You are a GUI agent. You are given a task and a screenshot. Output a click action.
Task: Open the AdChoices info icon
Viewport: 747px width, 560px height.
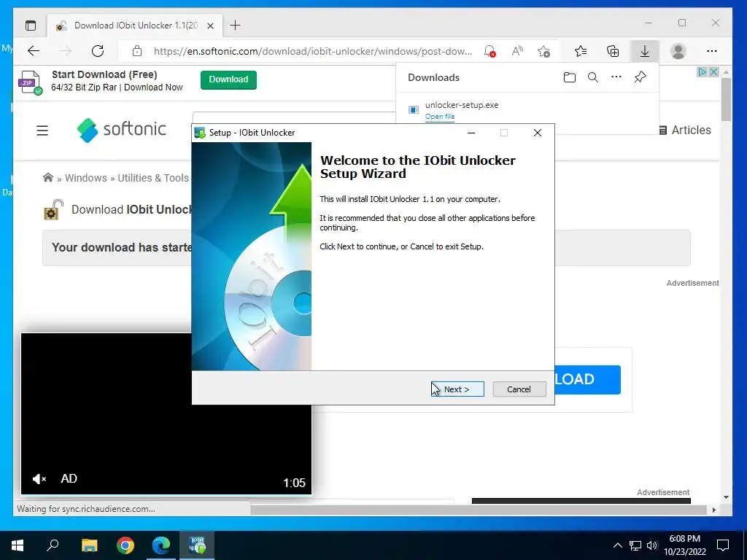coord(702,72)
